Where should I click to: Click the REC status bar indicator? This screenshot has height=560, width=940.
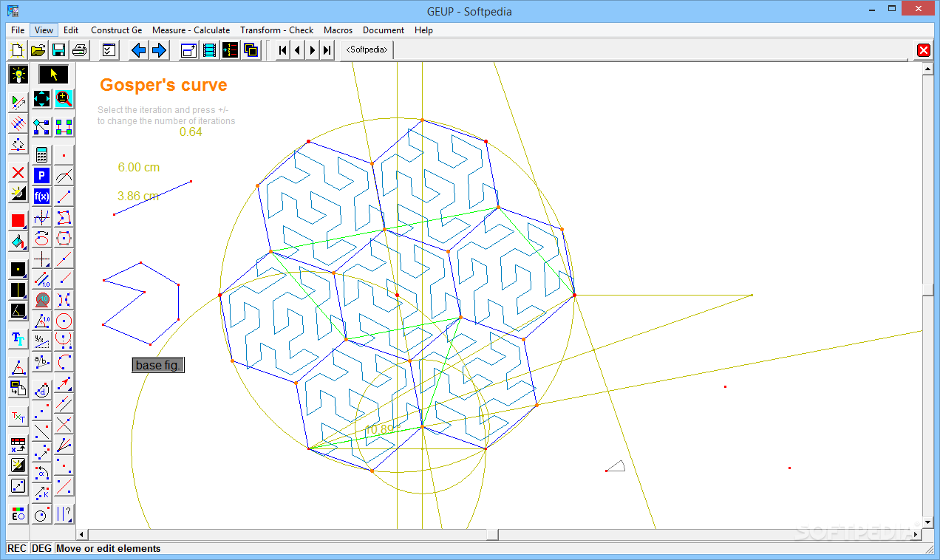click(17, 549)
